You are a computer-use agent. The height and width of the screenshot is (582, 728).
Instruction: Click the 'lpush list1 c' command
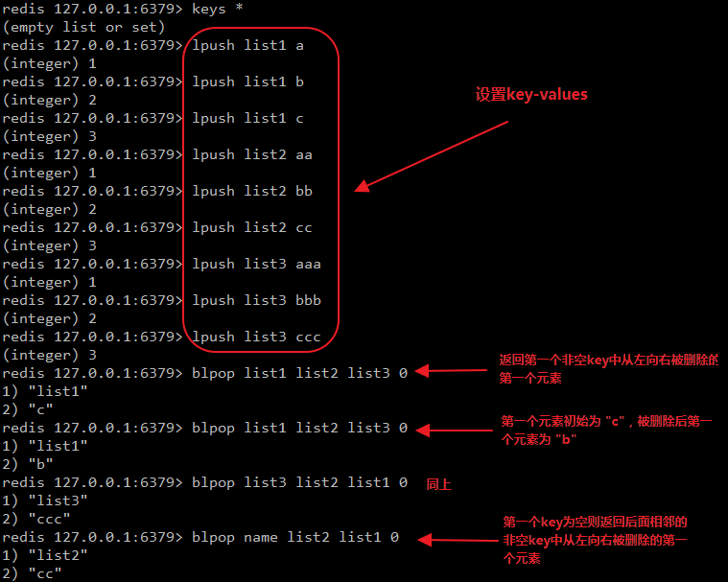[x=247, y=118]
